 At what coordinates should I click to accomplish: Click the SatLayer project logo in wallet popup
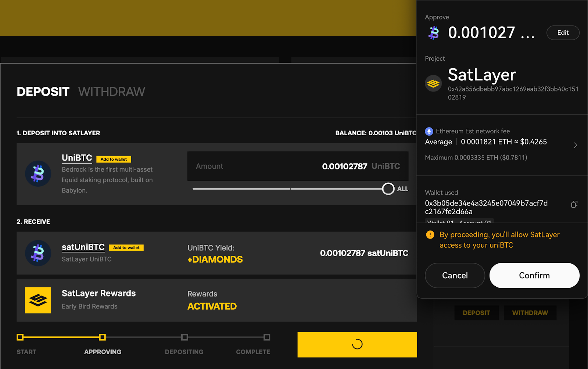click(x=433, y=83)
